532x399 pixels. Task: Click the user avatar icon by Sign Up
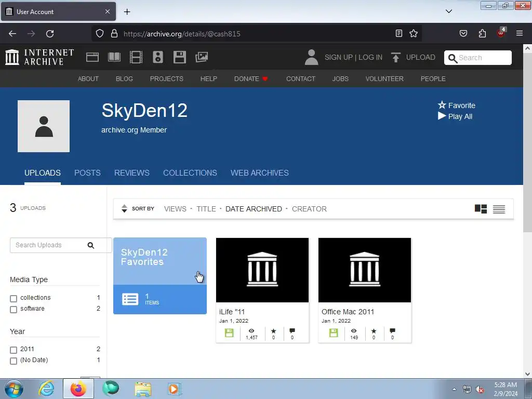311,57
